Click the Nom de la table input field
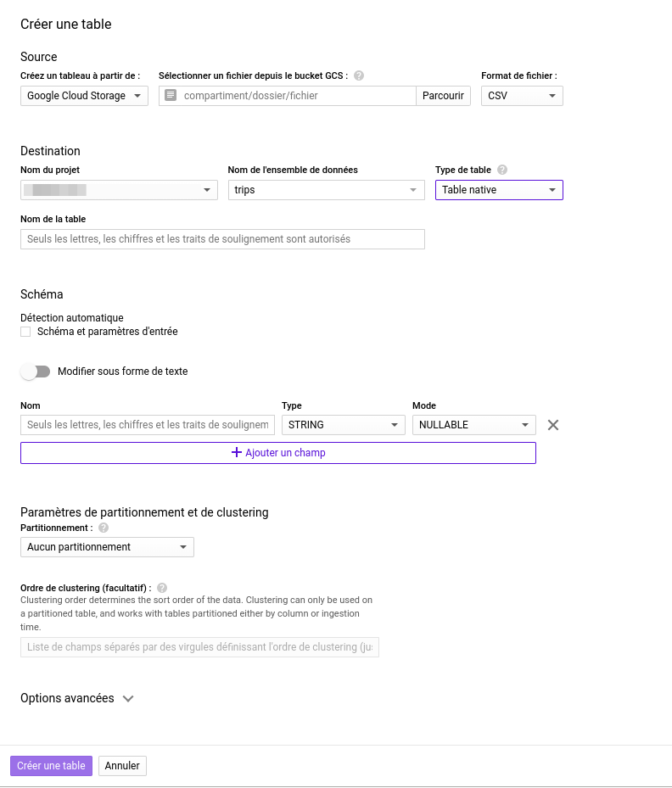Viewport: 672px width, 788px height. coord(221,238)
